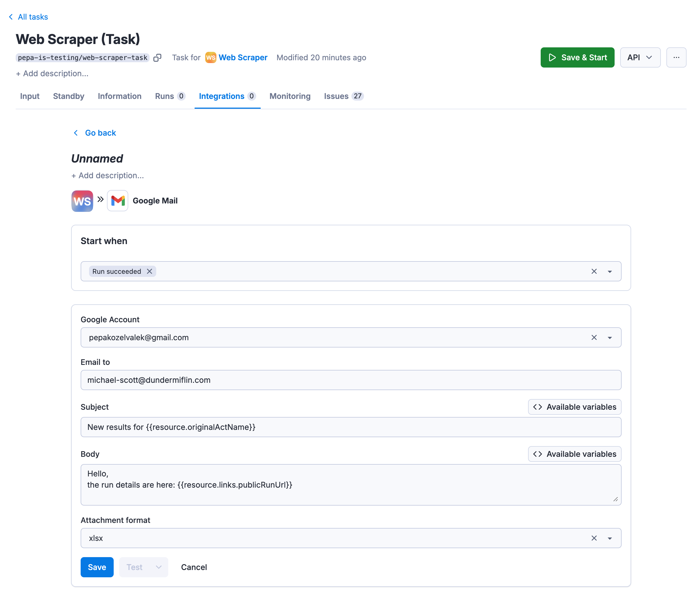This screenshot has width=700, height=607.
Task: Click the Web Scraper app icon
Action: pyautogui.click(x=82, y=201)
